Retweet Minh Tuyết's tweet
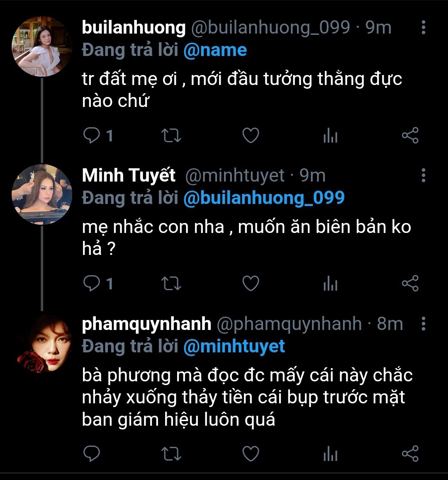The height and width of the screenshot is (480, 448). pyautogui.click(x=170, y=284)
